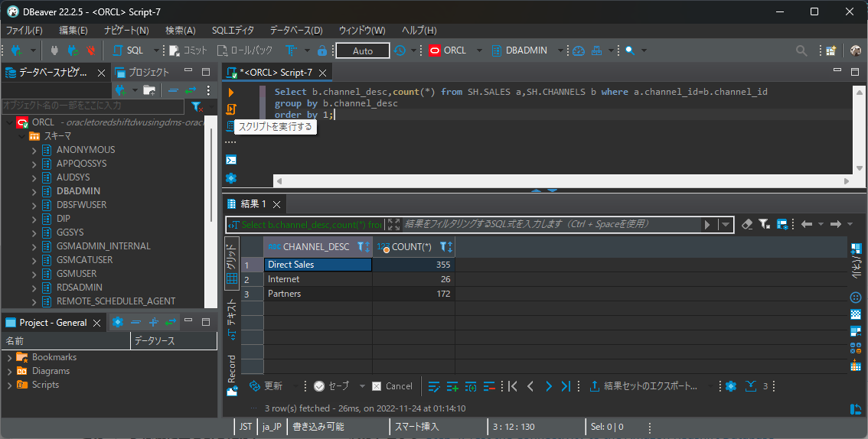Select the Partners cell in results
The width and height of the screenshot is (868, 439).
(318, 294)
